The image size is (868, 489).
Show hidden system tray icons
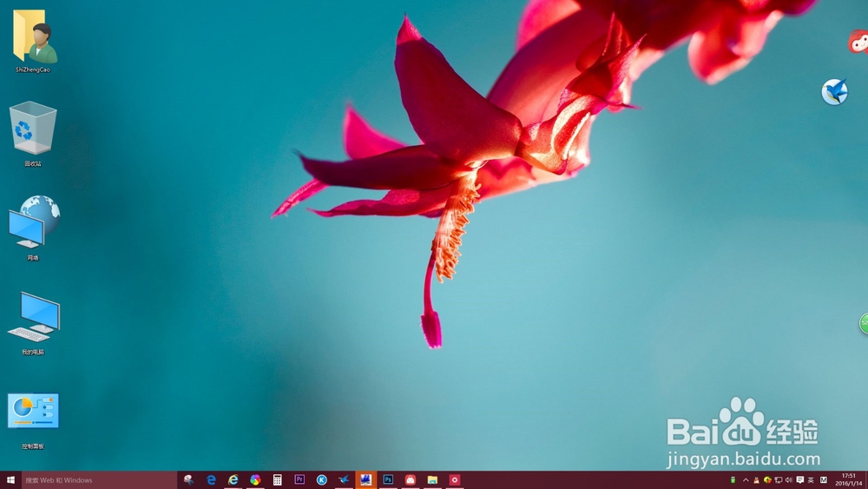[x=746, y=480]
